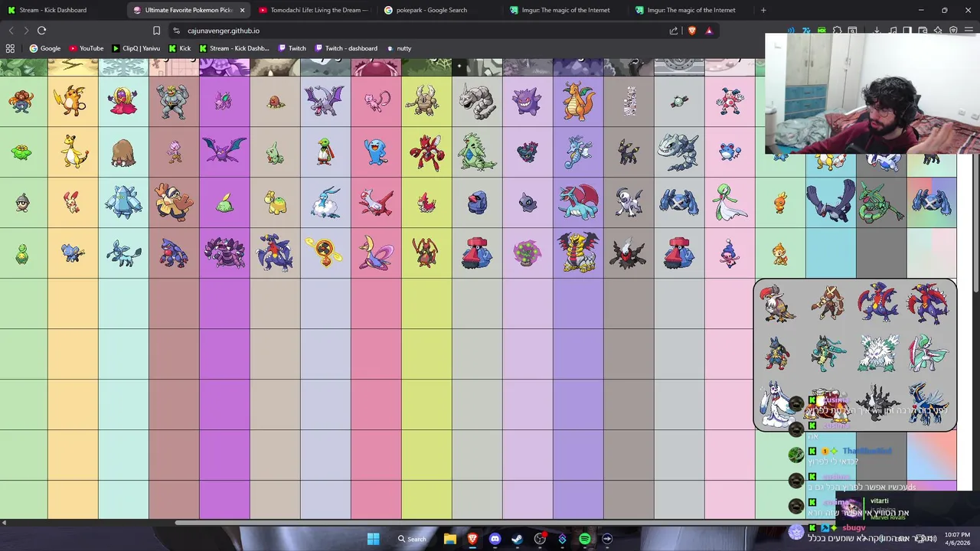Select the Hariyama sprite

[x=174, y=202]
